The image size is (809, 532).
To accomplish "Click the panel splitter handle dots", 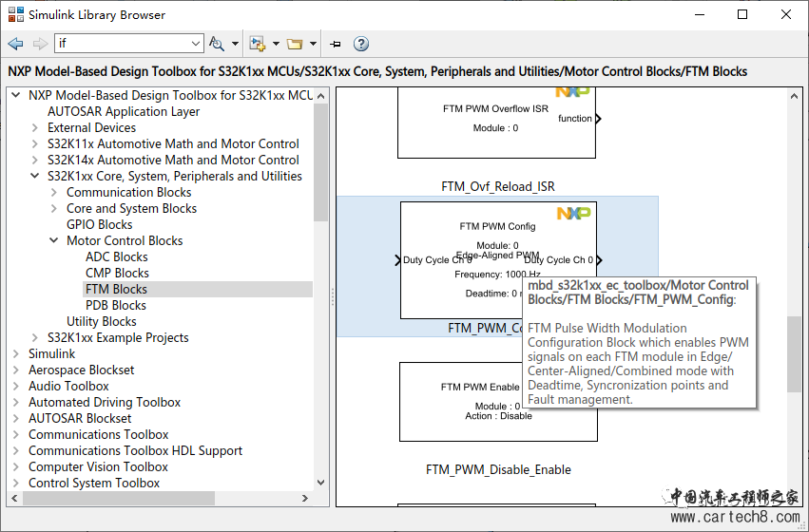I will click(x=333, y=297).
